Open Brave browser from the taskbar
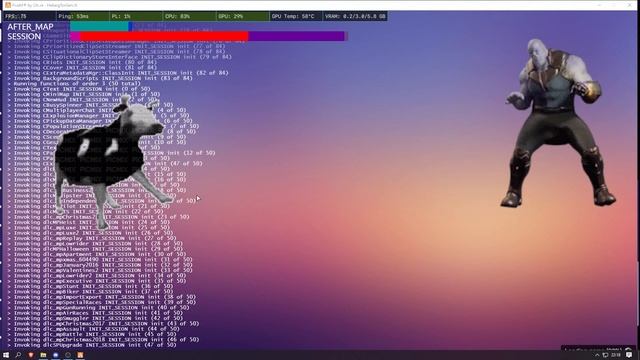Image resolution: width=640 pixels, height=360 pixels. point(31,355)
